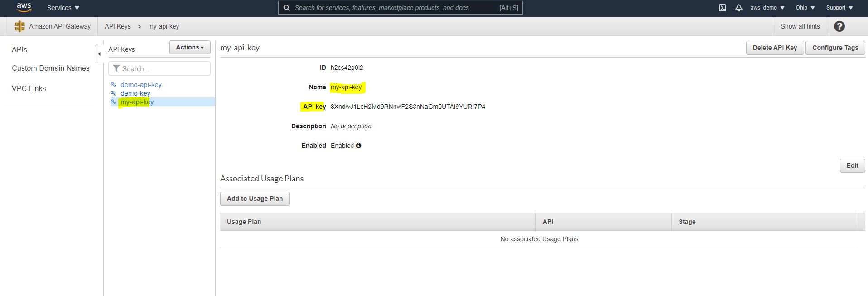Click Amazon API Gateway header link
The width and height of the screenshot is (868, 296).
coord(60,26)
